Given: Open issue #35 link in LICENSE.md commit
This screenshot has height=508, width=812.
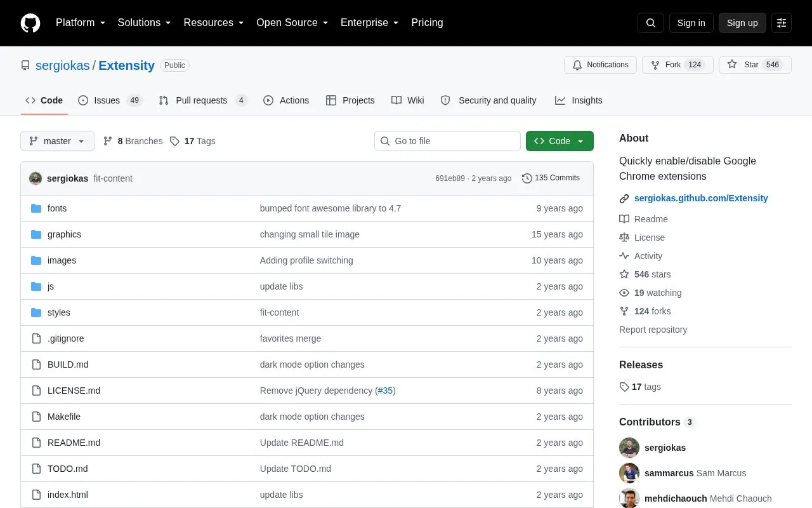Looking at the screenshot, I should 385,391.
